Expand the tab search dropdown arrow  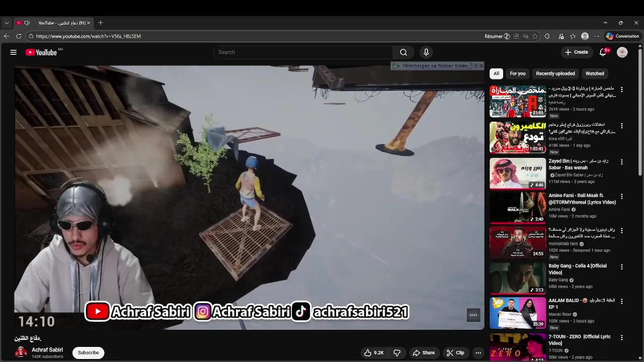tap(7, 23)
